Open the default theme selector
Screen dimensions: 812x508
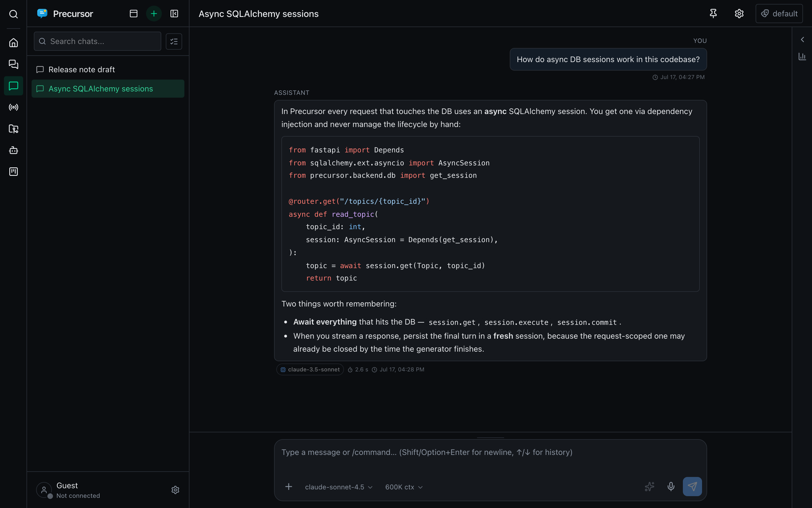pyautogui.click(x=779, y=14)
